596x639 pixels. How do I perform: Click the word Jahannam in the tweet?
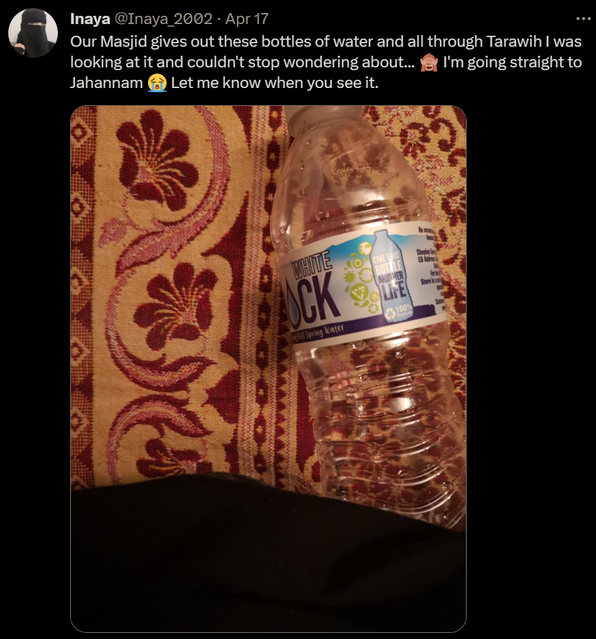pos(106,83)
